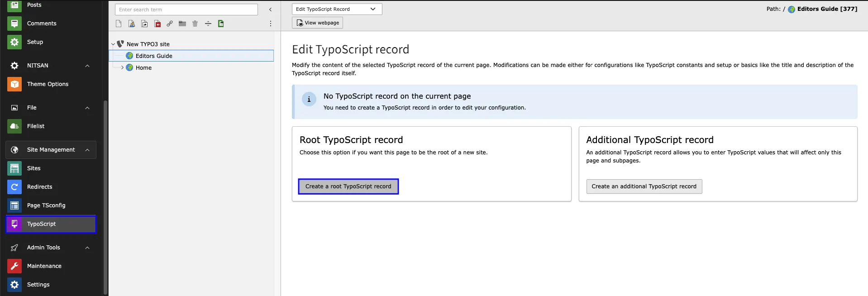
Task: Click Create an additional TypoScript record
Action: [644, 186]
